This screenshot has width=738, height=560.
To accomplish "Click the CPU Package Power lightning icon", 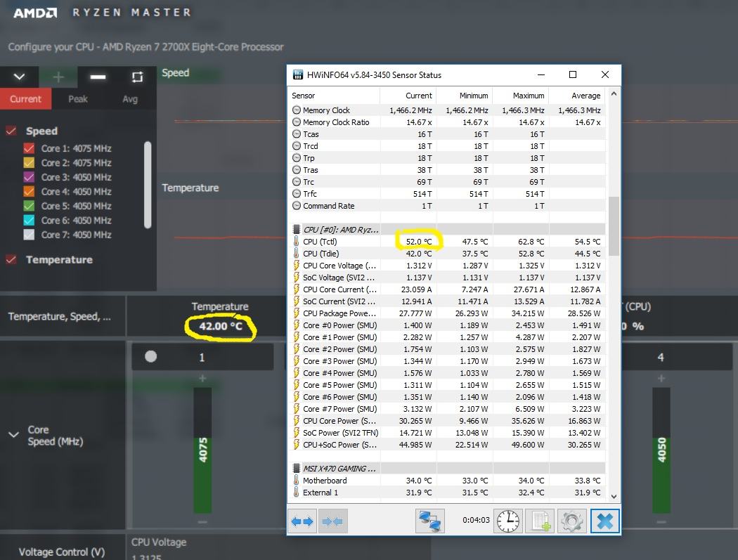I will click(296, 313).
